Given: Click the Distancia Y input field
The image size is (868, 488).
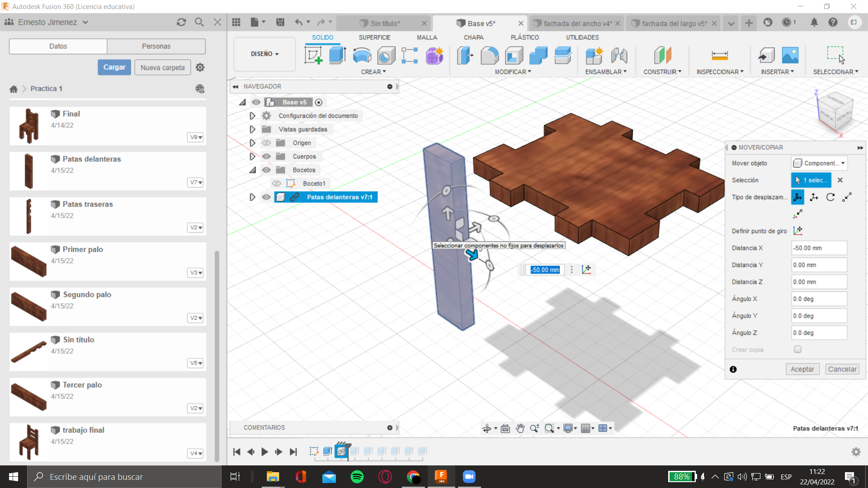Looking at the screenshot, I should (819, 265).
